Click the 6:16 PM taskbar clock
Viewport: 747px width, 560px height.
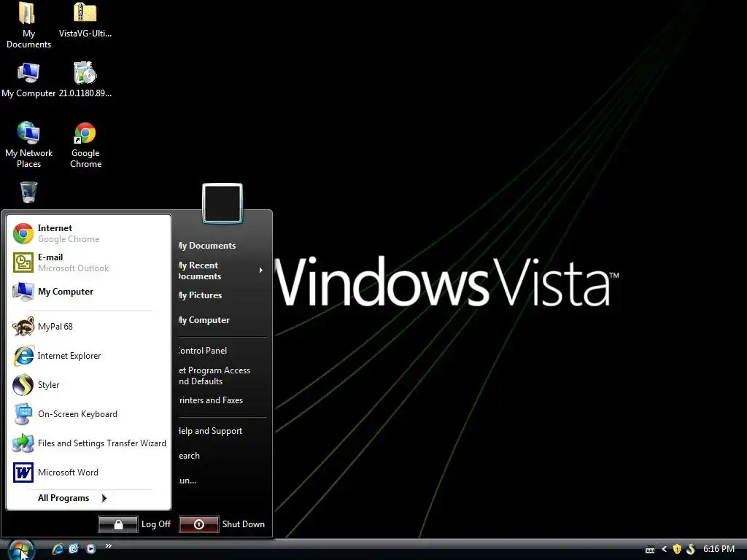coord(719,549)
